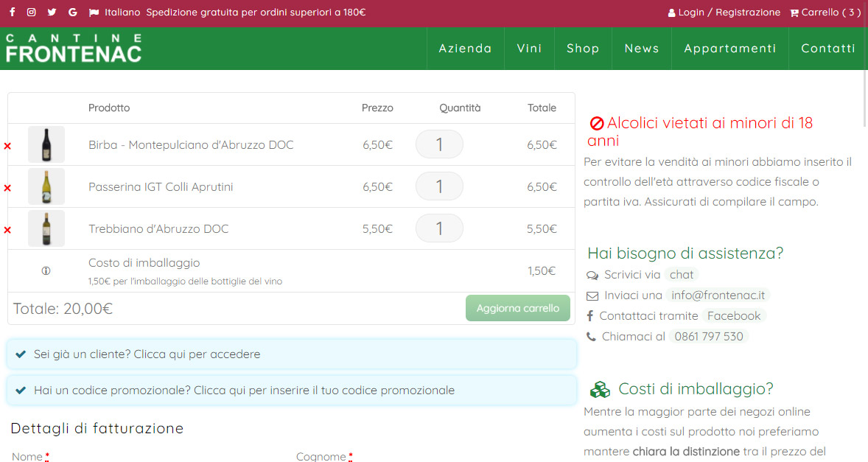Click the boxes icon by Costi di imballaggio
The height and width of the screenshot is (462, 868).
(x=600, y=390)
